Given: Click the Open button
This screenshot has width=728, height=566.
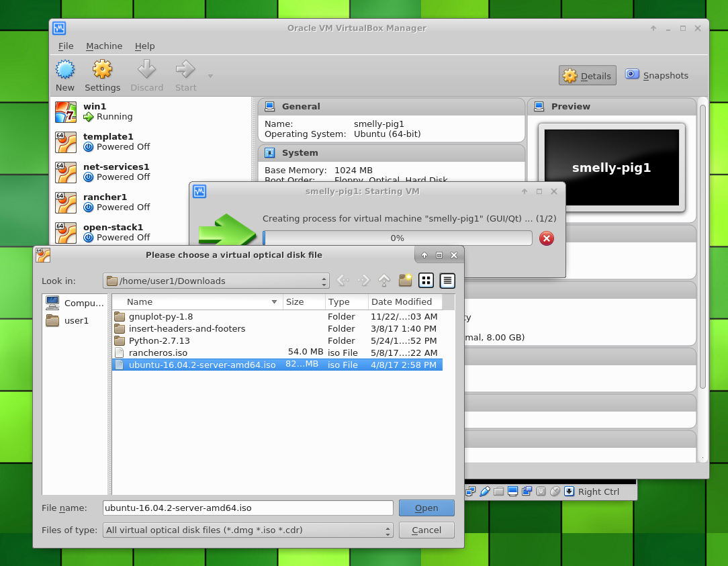Looking at the screenshot, I should (426, 508).
